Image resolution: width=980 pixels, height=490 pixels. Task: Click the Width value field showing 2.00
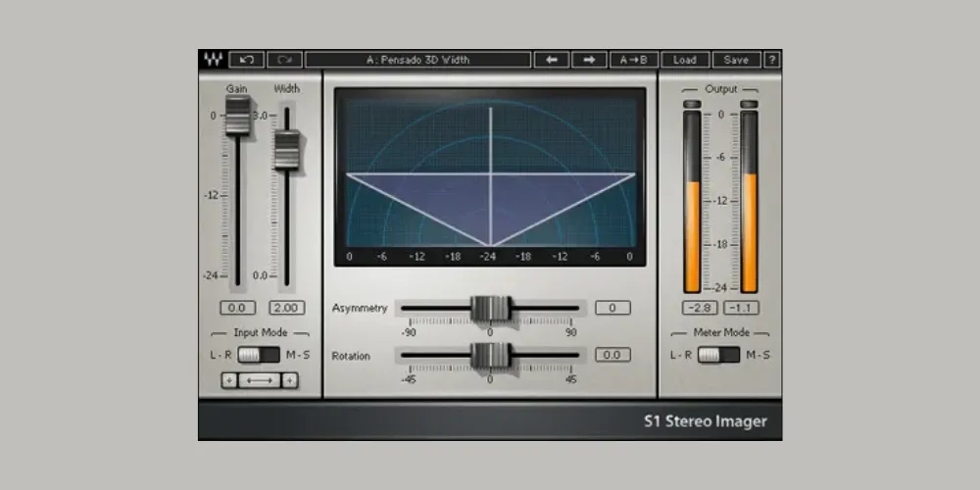(x=287, y=308)
